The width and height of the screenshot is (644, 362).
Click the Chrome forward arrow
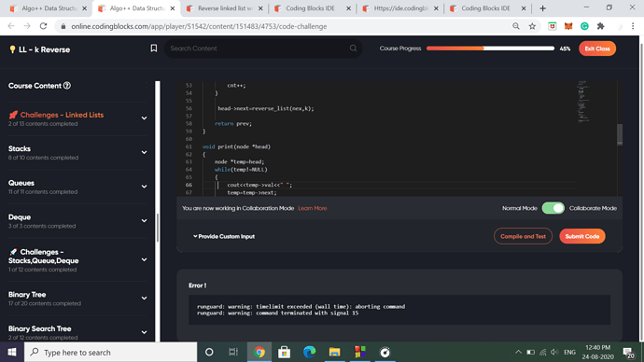click(x=27, y=26)
